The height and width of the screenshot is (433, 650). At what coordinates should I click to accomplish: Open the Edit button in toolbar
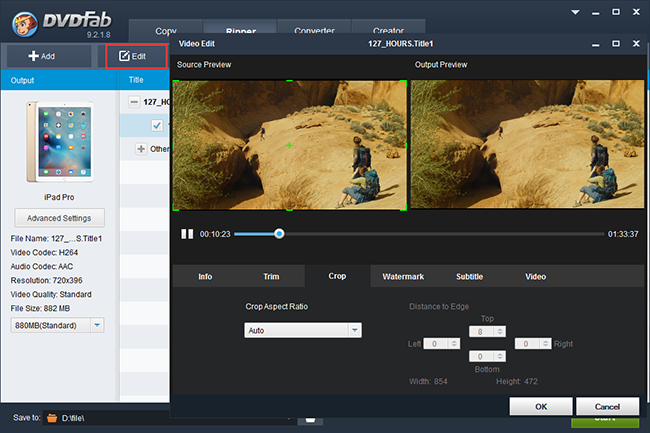(x=136, y=56)
